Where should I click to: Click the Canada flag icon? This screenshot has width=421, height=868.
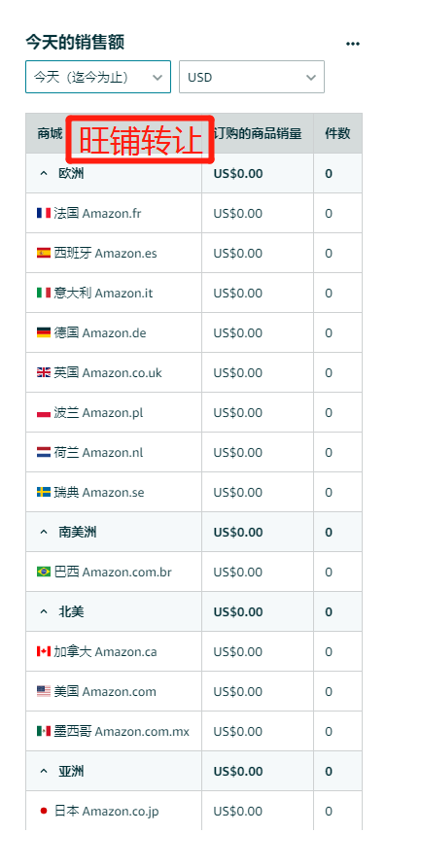44,651
